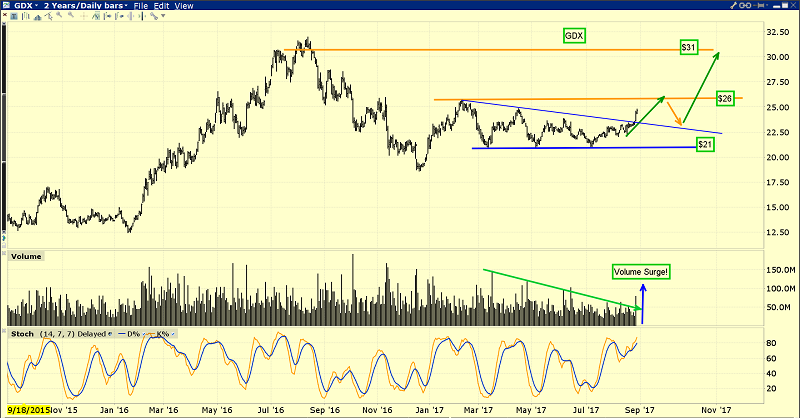Click the highlighted 9/18/2015 date on the time axis
Screen dimensions: 800x418
point(29,409)
